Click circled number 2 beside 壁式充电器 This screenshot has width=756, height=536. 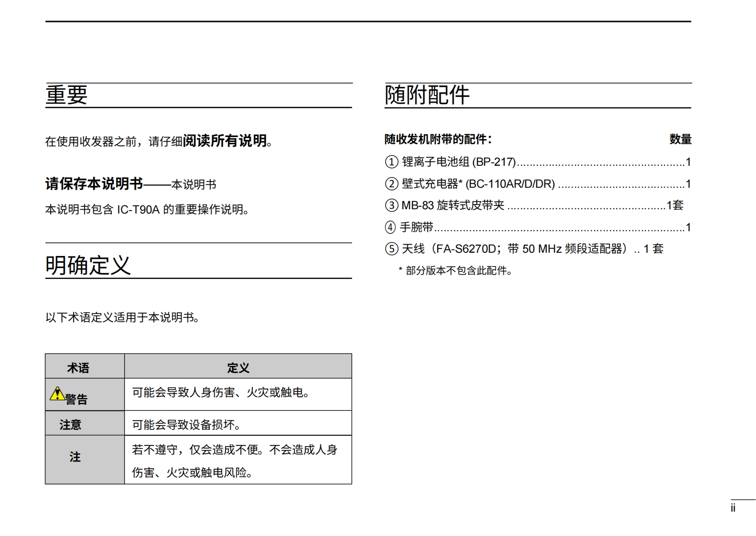click(391, 184)
